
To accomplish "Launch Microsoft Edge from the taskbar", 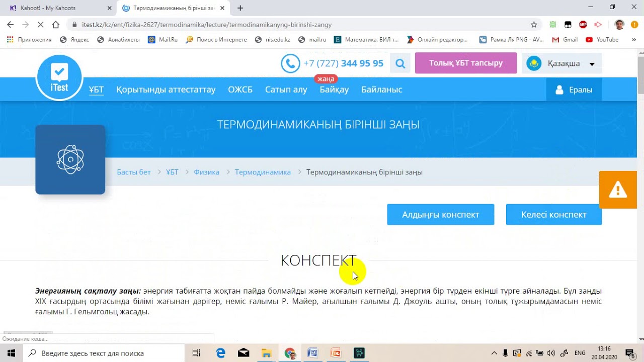I will coord(220,353).
